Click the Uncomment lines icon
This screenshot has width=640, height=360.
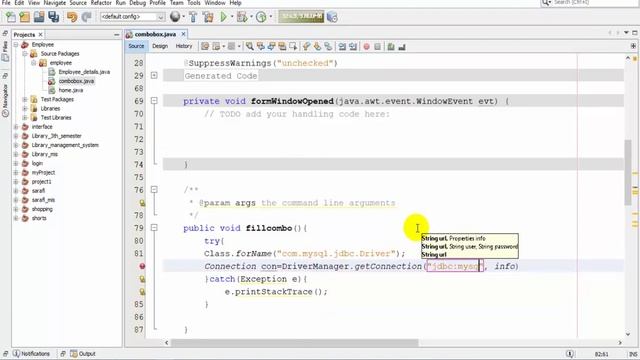point(402,47)
